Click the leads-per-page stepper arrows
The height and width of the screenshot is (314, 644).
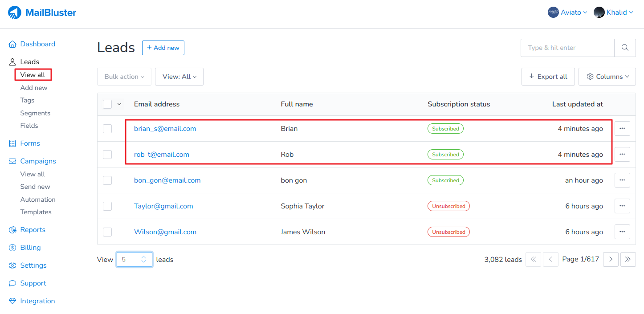coord(144,259)
